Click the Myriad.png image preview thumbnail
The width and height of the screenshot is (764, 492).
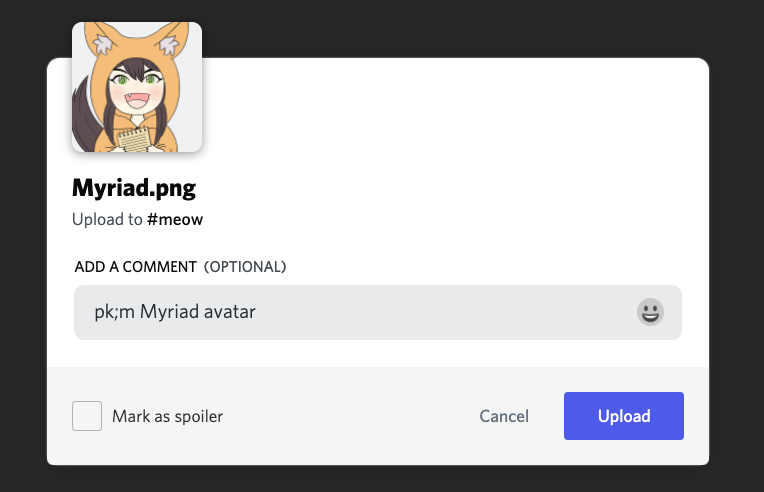tap(137, 87)
